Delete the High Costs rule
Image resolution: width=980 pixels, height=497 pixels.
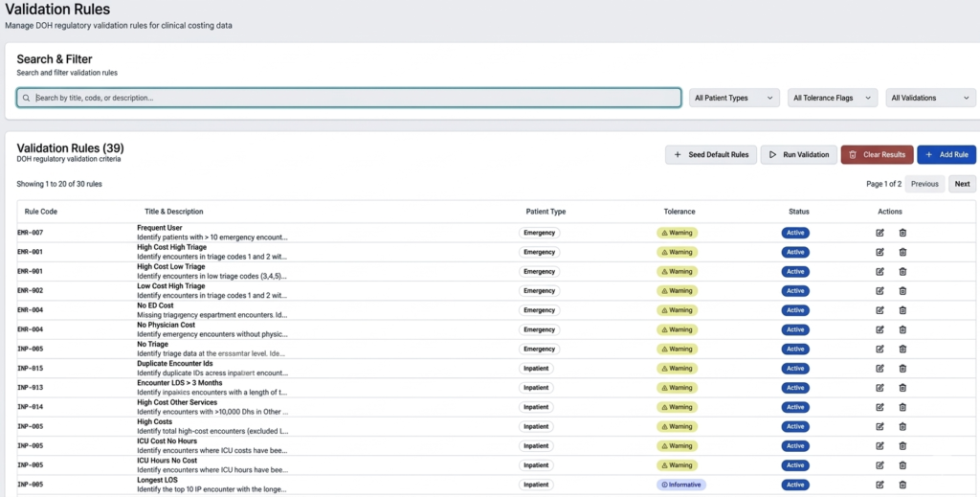pyautogui.click(x=902, y=426)
